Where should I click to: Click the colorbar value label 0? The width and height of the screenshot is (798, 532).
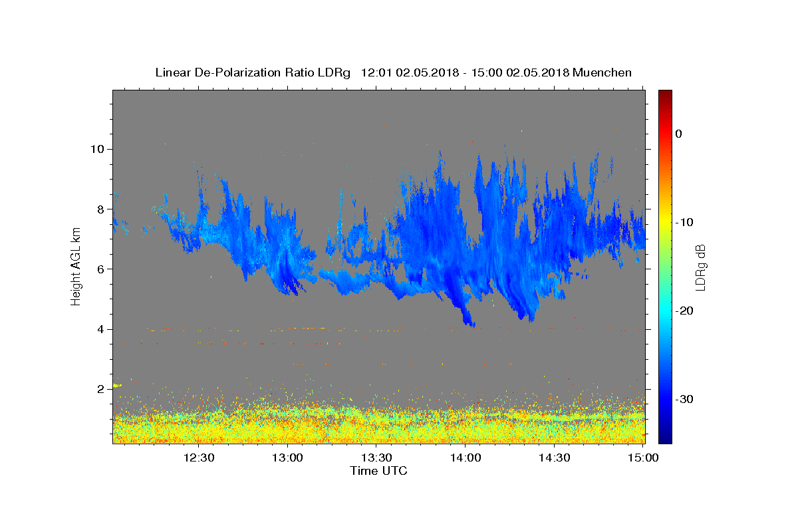click(679, 134)
